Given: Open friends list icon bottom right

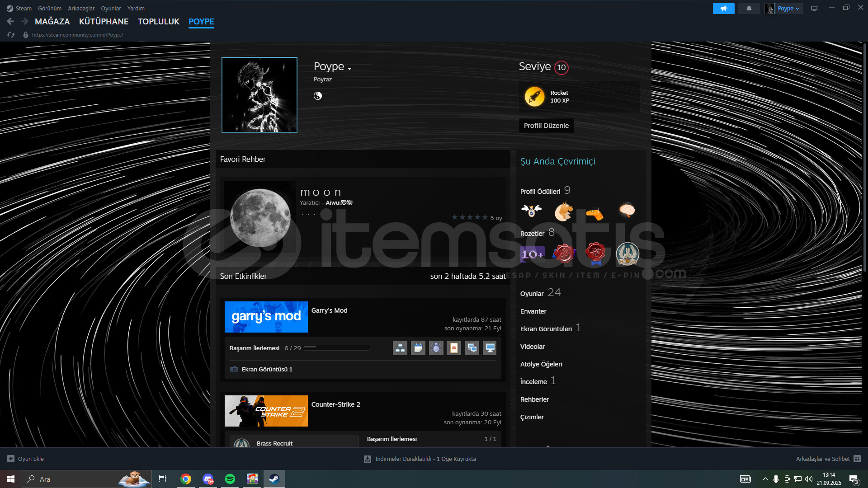Looking at the screenshot, I should click(x=857, y=459).
